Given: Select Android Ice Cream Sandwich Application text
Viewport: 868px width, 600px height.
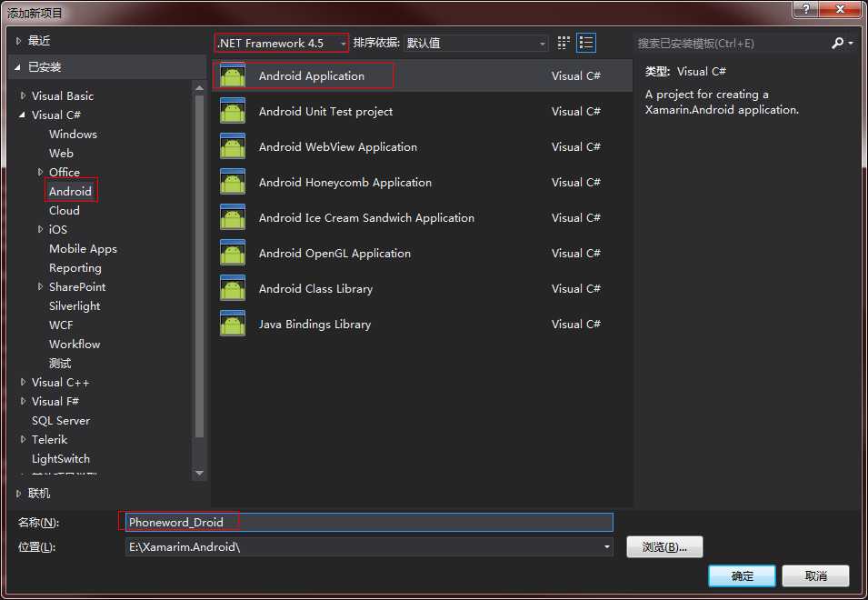Looking at the screenshot, I should point(366,217).
